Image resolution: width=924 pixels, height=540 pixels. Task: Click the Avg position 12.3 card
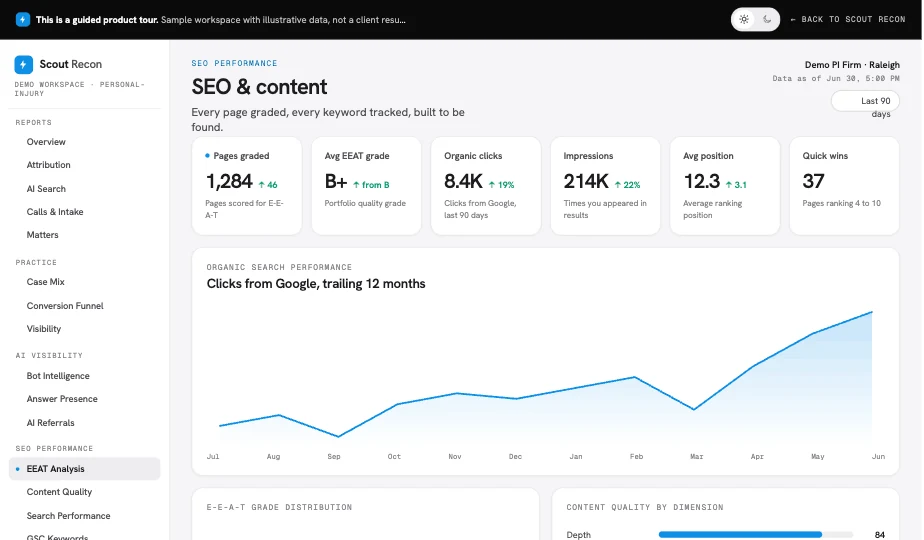(725, 186)
